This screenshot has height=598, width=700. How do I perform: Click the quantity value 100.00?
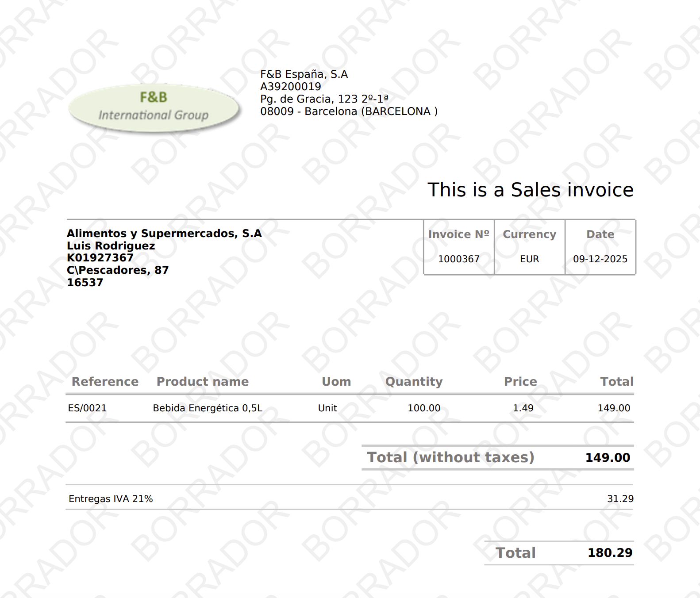click(423, 408)
